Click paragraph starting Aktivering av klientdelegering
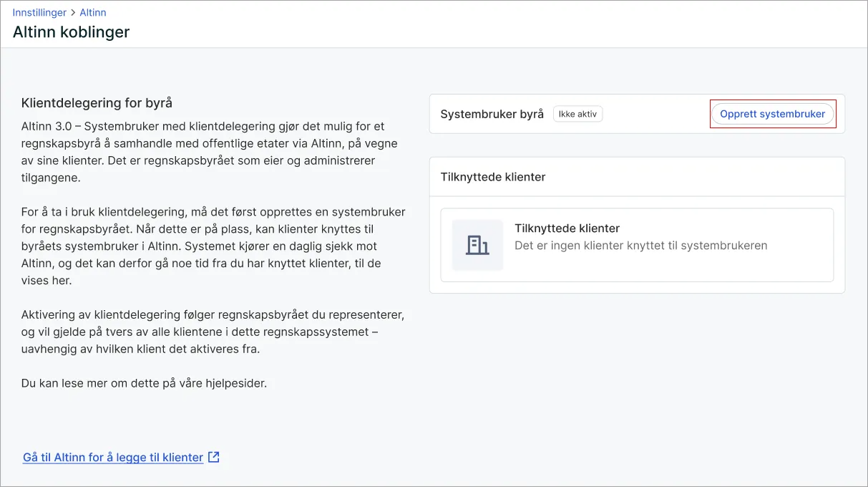The height and width of the screenshot is (487, 868). click(213, 332)
